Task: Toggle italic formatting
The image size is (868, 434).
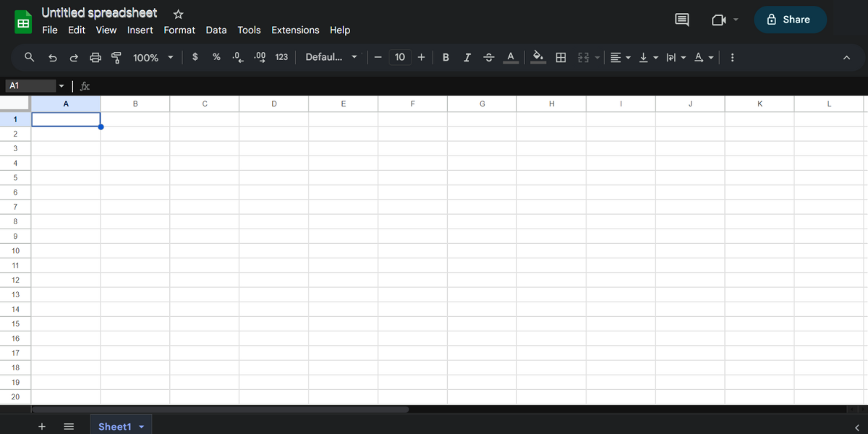Action: point(467,57)
